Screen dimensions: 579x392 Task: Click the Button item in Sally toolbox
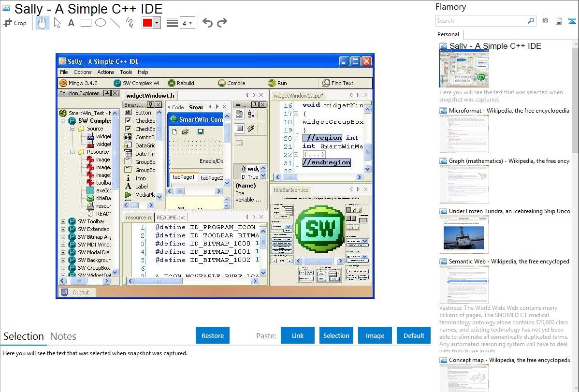[x=143, y=113]
